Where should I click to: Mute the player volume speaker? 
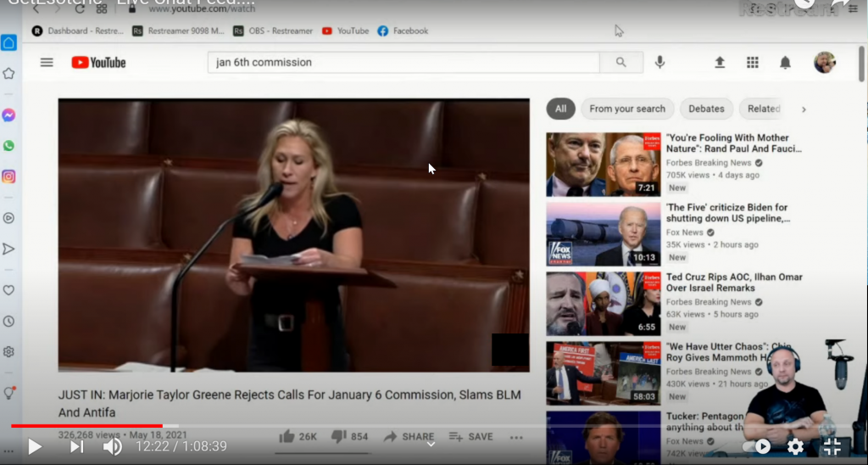(113, 446)
